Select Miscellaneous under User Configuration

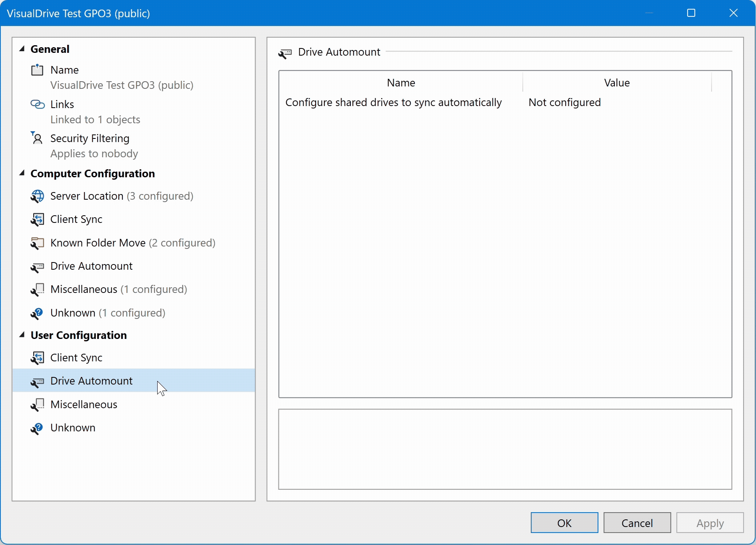click(x=84, y=405)
